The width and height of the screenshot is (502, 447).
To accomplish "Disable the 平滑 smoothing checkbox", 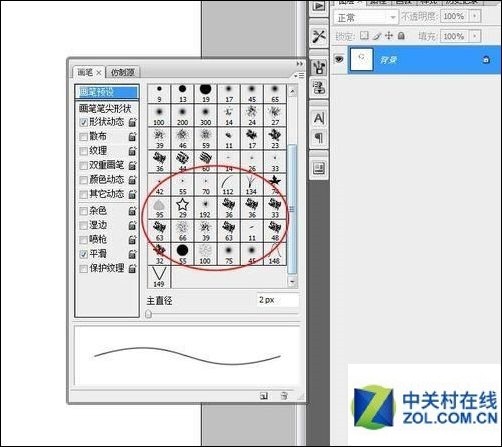I will (x=84, y=254).
